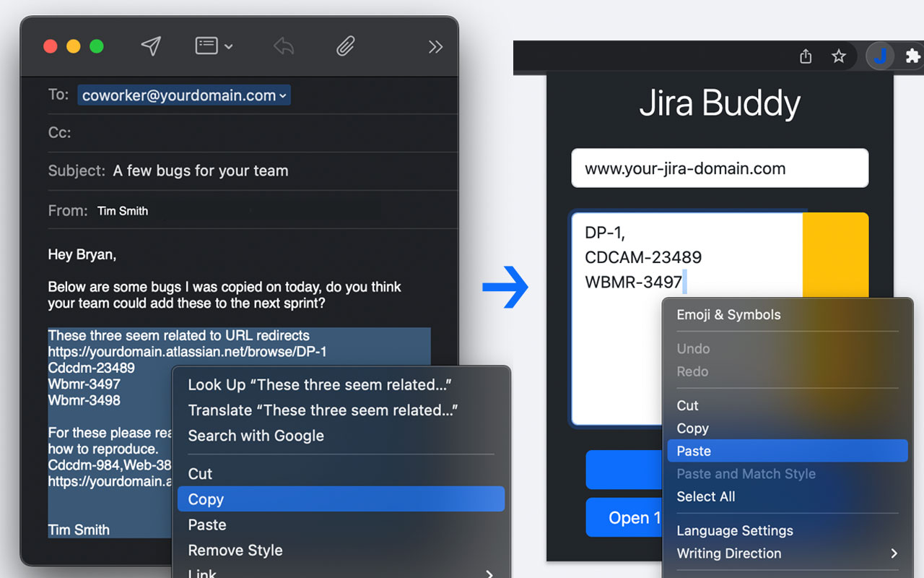
Task: Click the 'Hey Bryan,' greeting line
Action: (x=82, y=254)
